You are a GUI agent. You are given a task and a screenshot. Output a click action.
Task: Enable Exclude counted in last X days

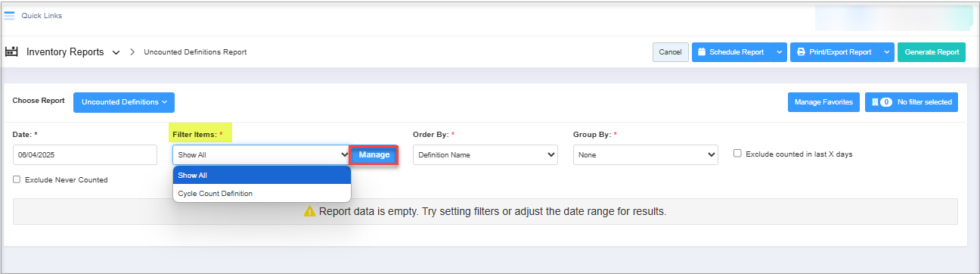pyautogui.click(x=737, y=154)
